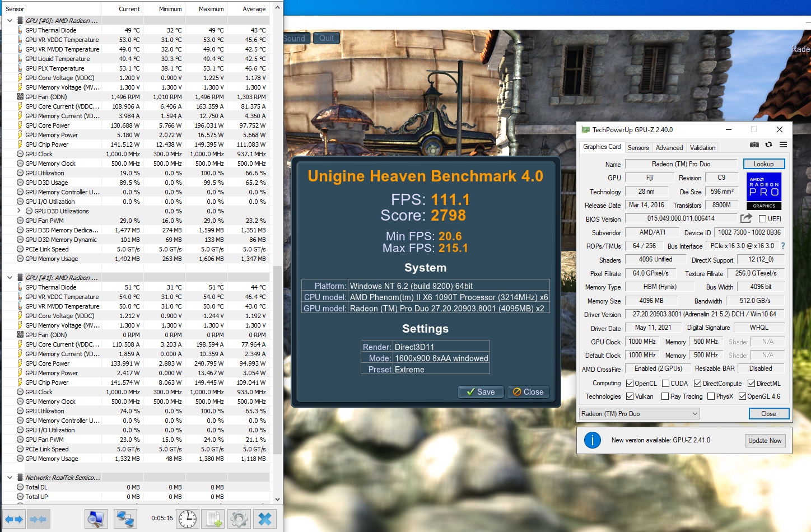Open the GPU-Z hamburger menu icon
Image resolution: width=811 pixels, height=532 pixels.
pyautogui.click(x=783, y=144)
